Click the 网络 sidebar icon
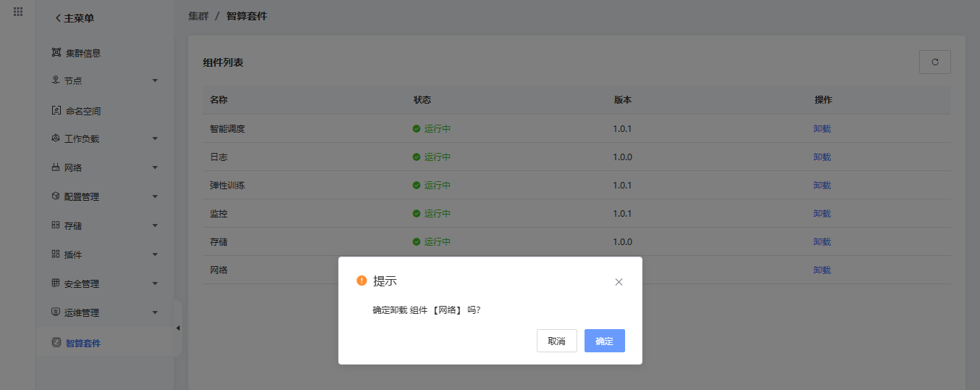Viewport: 980px width, 390px height. click(x=56, y=167)
